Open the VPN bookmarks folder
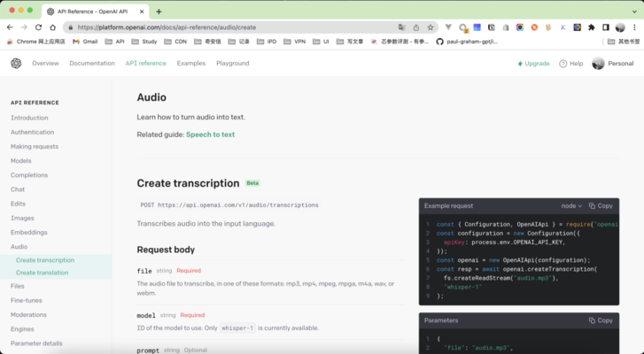644x354 pixels. [294, 42]
